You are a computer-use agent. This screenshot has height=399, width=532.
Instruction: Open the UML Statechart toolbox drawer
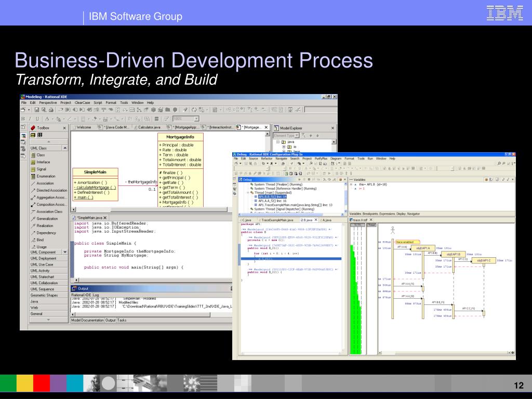[x=49, y=277]
